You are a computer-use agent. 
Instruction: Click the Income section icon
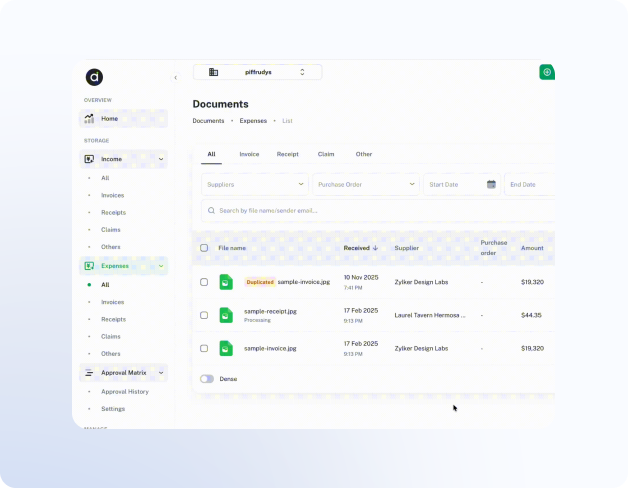(89, 159)
